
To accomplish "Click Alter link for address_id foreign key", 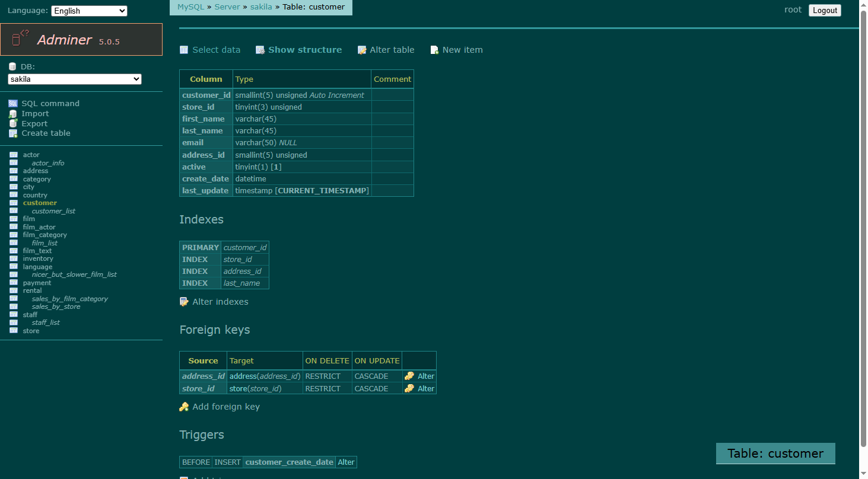I will point(426,376).
